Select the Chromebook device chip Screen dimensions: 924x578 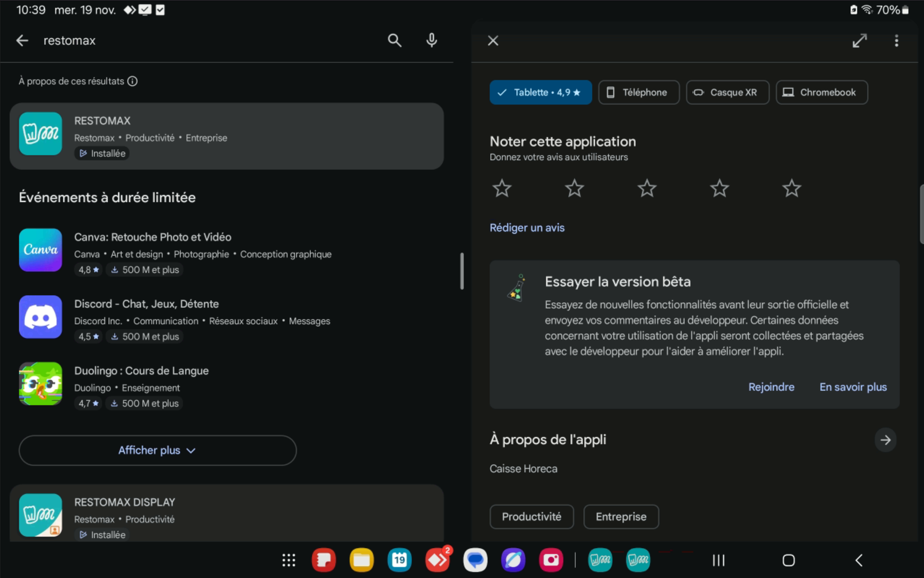[821, 92]
